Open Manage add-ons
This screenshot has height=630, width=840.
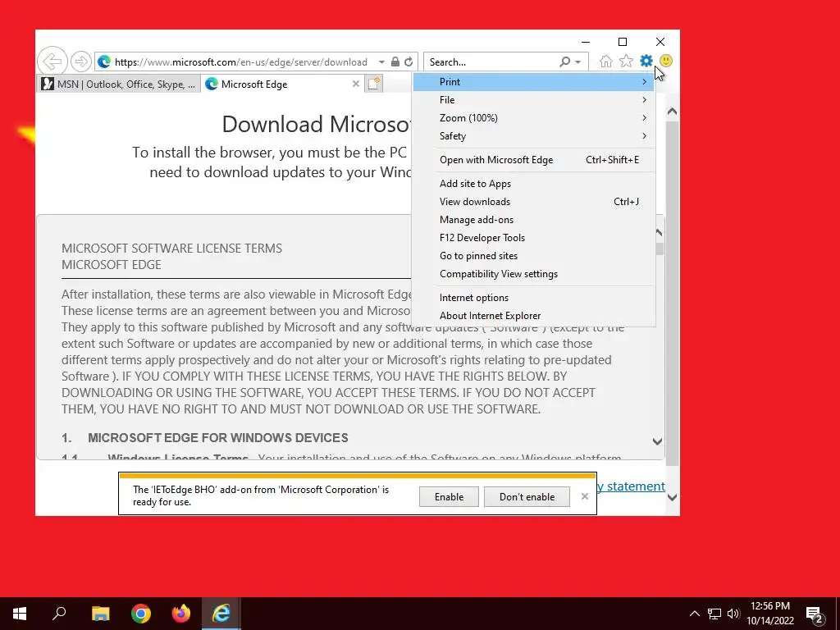coord(533,220)
